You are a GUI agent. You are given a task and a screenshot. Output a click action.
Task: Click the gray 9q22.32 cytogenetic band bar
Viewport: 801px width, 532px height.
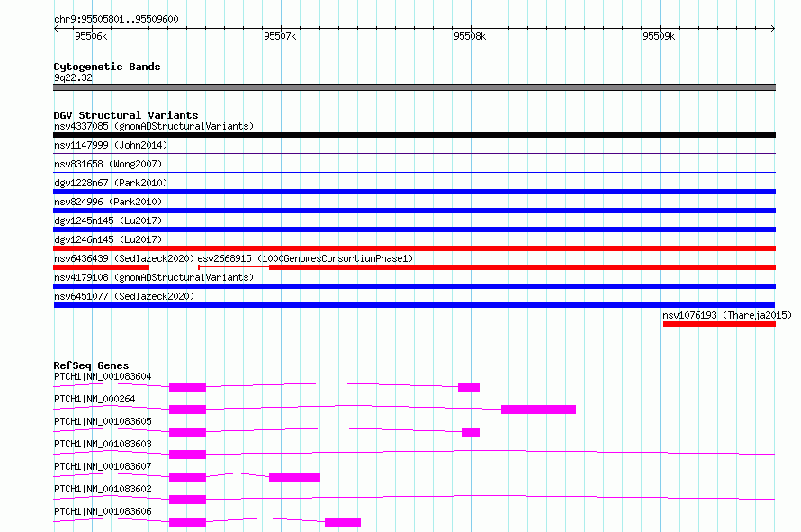tap(414, 87)
